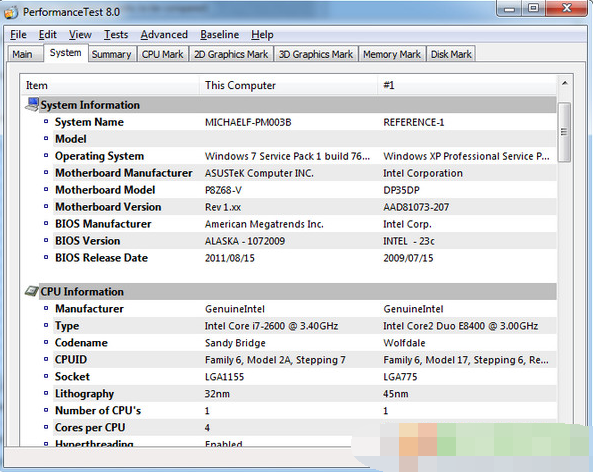Click the ALASKA - 1072009 BIOS version
This screenshot has width=593, height=472.
point(245,241)
